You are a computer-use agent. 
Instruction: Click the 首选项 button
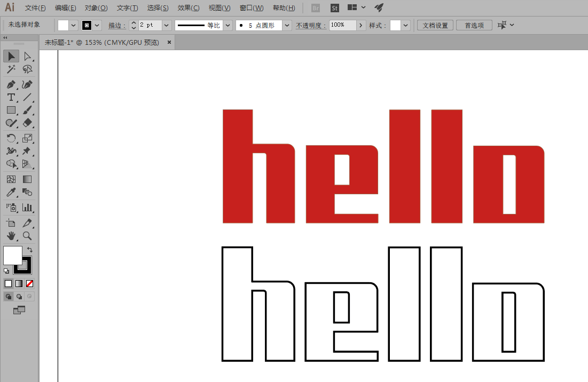coord(474,26)
